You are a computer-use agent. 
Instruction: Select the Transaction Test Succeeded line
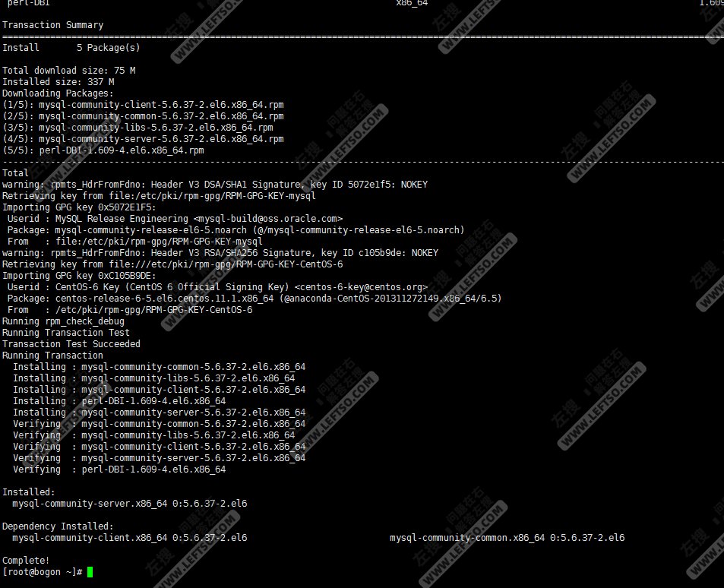coord(72,343)
